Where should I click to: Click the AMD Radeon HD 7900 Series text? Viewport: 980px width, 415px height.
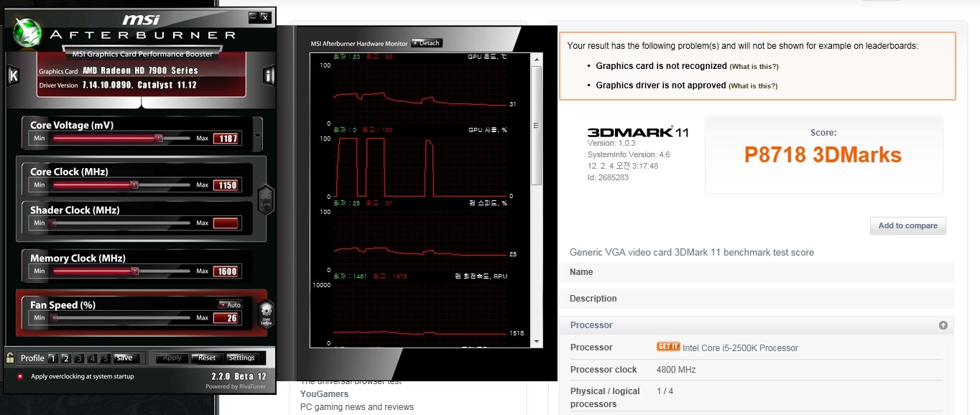pyautogui.click(x=140, y=71)
